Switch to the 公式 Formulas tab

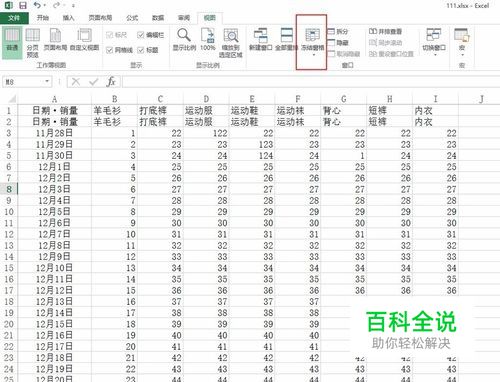point(132,18)
